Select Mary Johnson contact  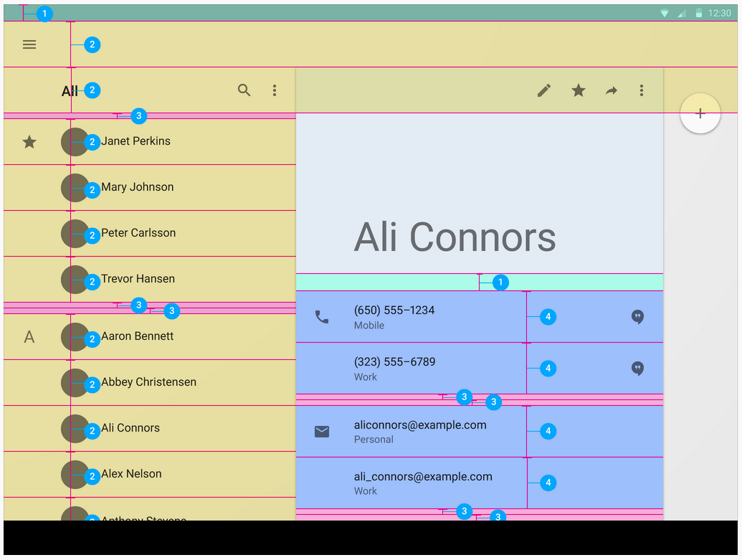[150, 187]
